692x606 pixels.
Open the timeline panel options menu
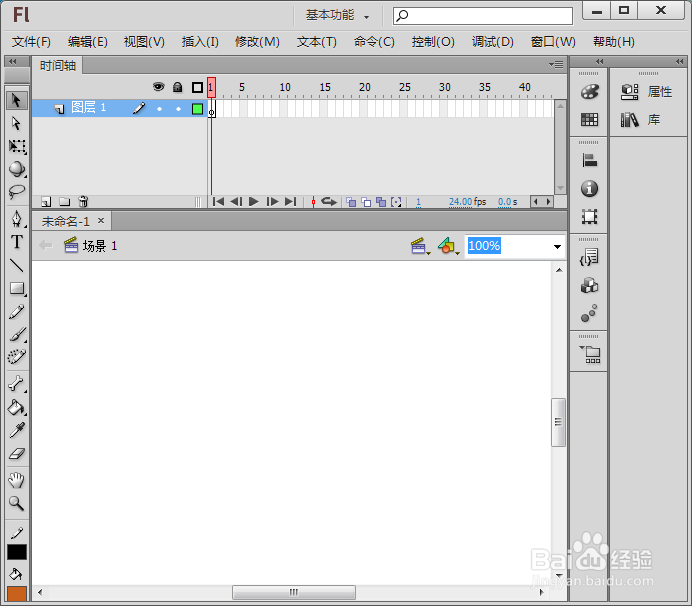click(x=556, y=65)
